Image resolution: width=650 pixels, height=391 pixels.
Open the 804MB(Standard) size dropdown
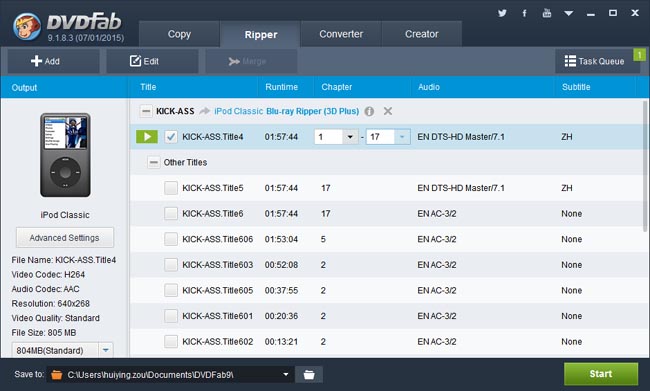106,350
